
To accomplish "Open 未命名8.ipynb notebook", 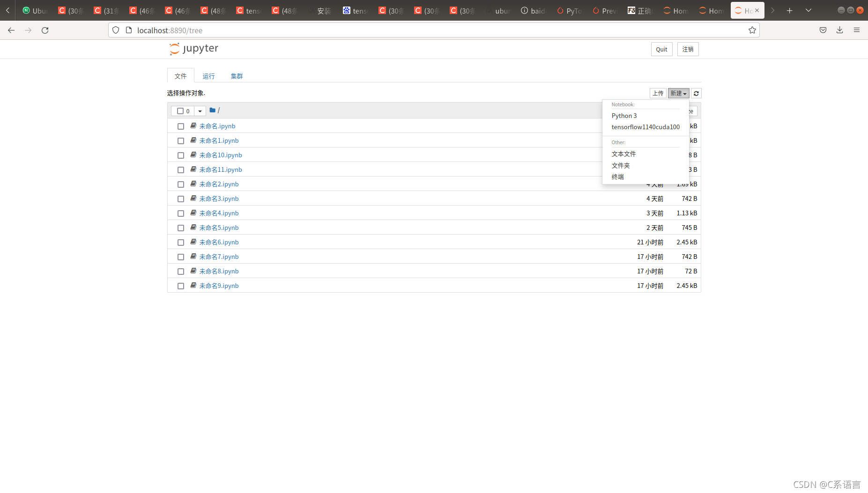I will click(x=219, y=271).
